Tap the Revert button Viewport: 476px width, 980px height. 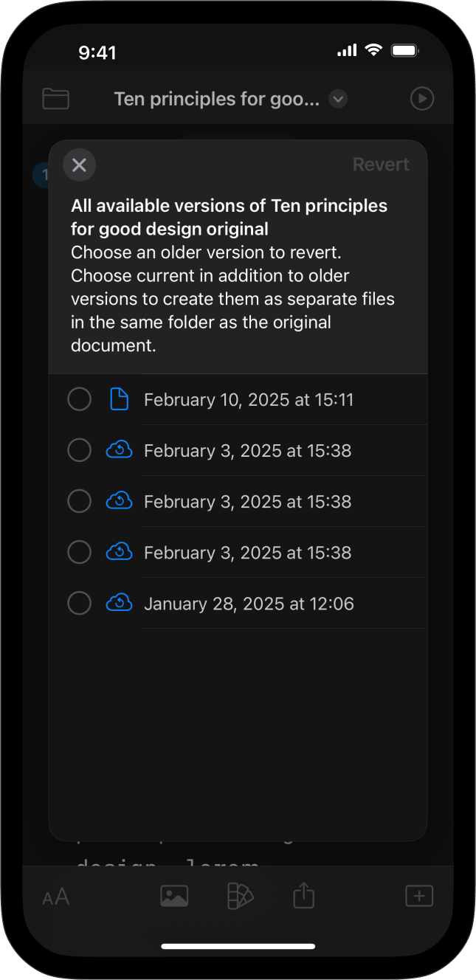click(381, 164)
